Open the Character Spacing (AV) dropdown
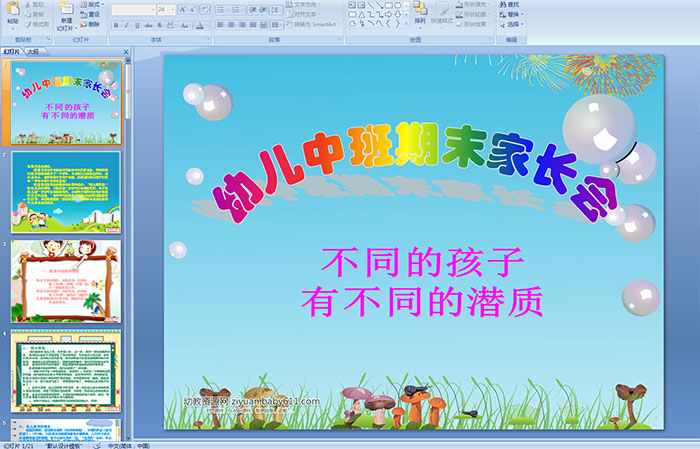This screenshot has width=700, height=449. [171, 25]
